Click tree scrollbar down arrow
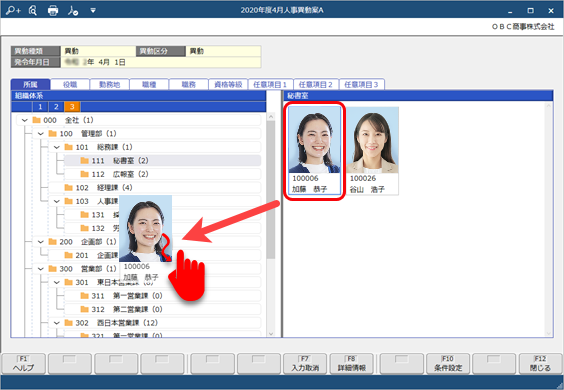This screenshot has height=390, width=564. 271,334
